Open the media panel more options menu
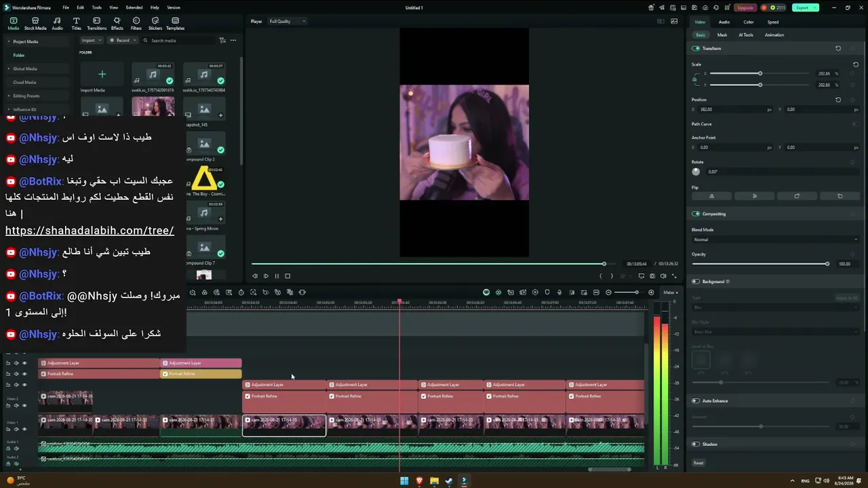Image resolution: width=868 pixels, height=488 pixels. point(233,41)
